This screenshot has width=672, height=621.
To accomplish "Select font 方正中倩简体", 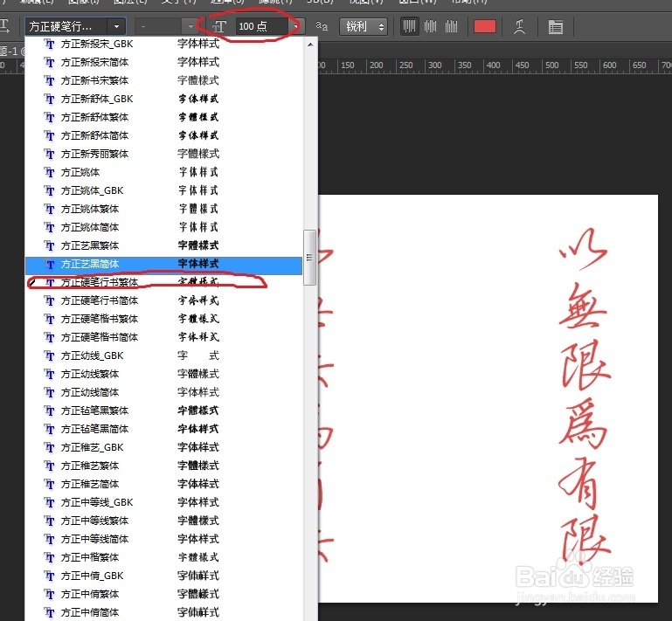I will click(163, 612).
